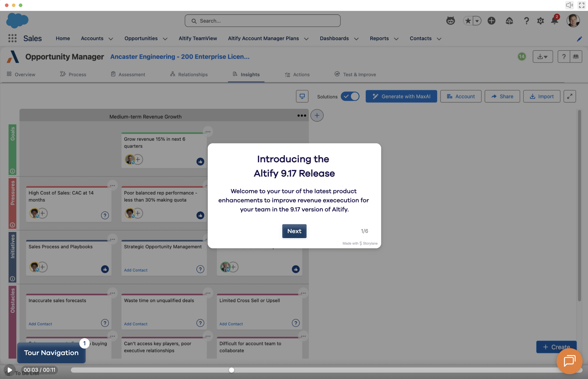Screen dimensions: 588x379
Task: Open options on Grow revenue 15% card
Action: (x=208, y=132)
